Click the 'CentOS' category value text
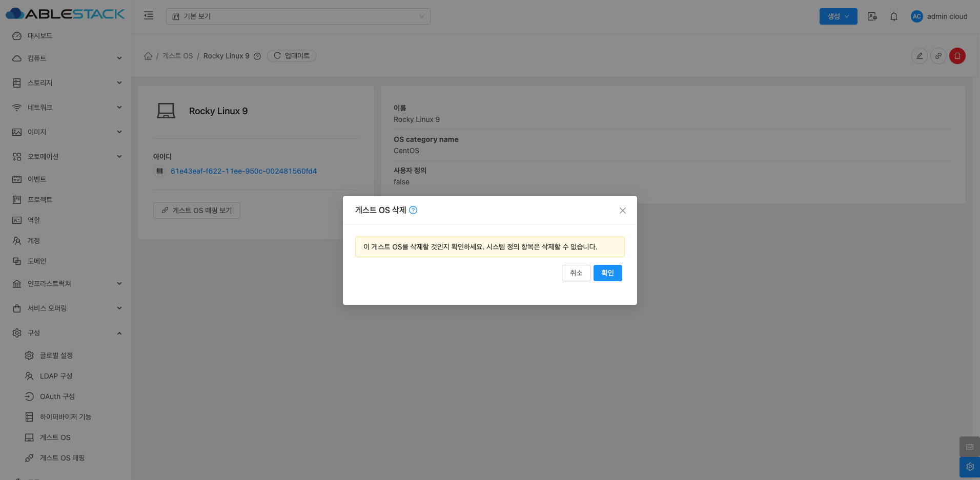The width and height of the screenshot is (980, 480). tap(406, 151)
